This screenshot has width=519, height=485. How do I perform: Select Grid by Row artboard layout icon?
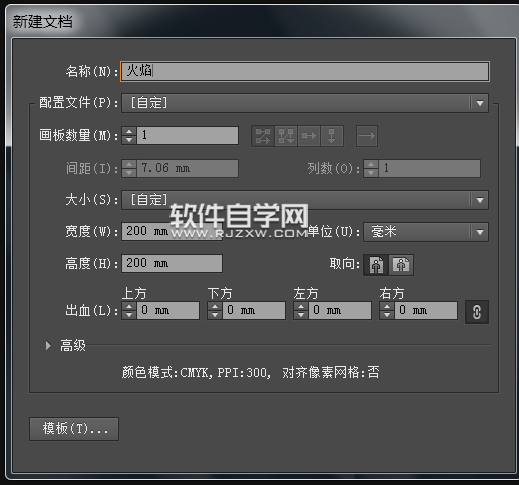pos(263,136)
